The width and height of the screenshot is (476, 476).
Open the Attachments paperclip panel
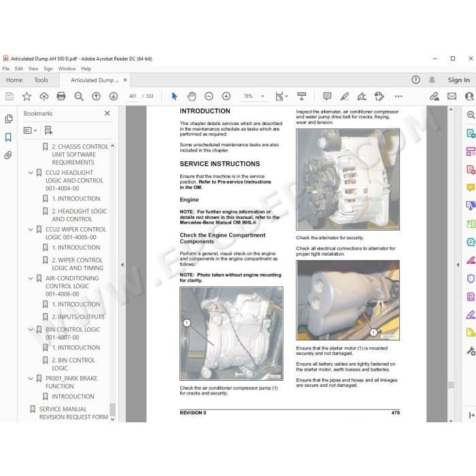pyautogui.click(x=8, y=156)
